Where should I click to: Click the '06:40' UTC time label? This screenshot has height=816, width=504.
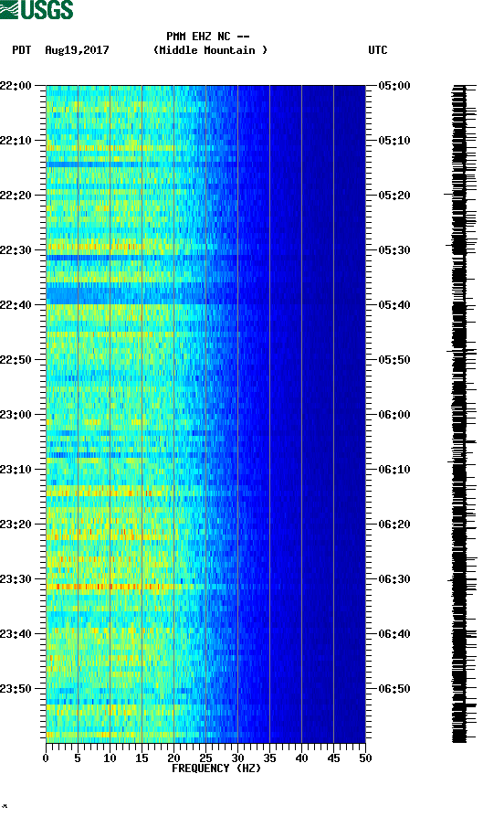click(x=394, y=634)
